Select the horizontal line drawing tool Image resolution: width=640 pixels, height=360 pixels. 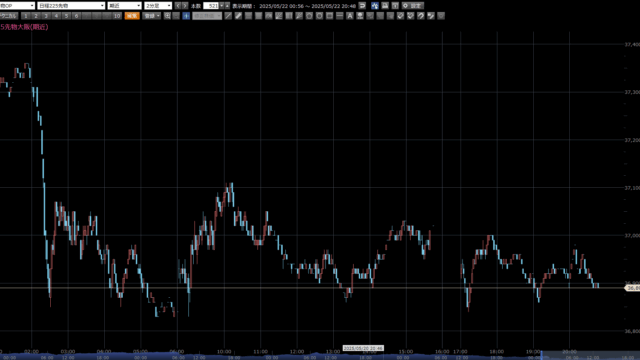pos(340,16)
